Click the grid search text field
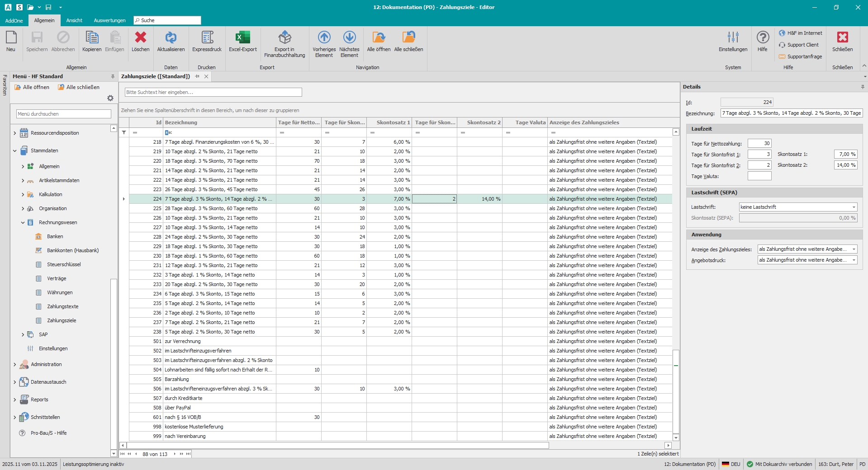The height and width of the screenshot is (470, 868). [x=213, y=92]
